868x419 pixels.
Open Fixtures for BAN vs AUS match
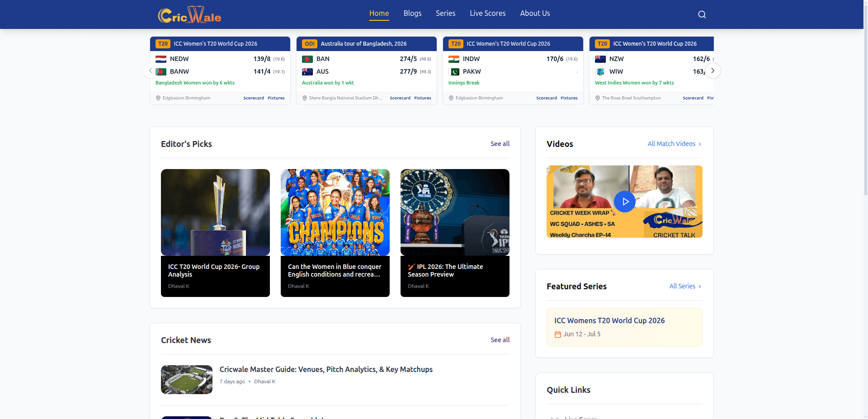click(x=423, y=98)
